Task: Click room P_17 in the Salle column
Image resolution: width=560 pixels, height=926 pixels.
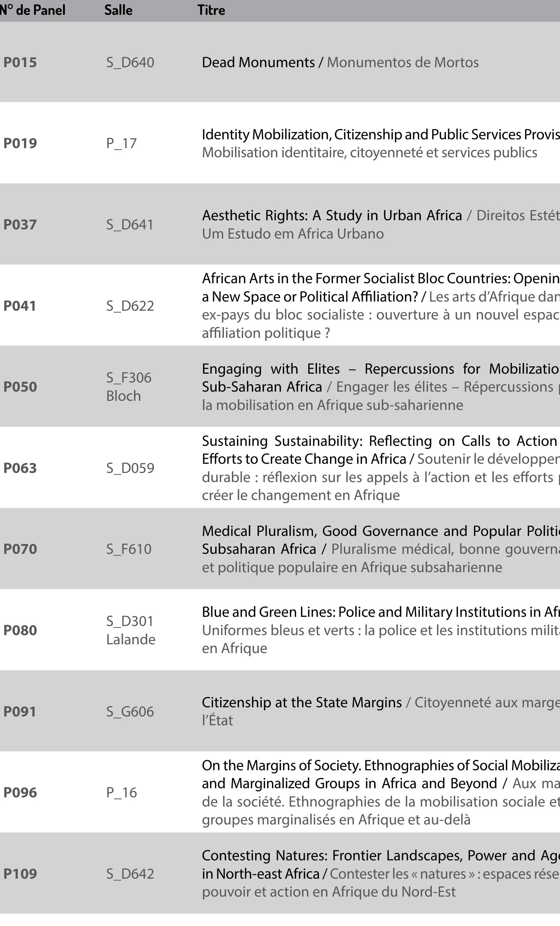Action: coord(121,143)
